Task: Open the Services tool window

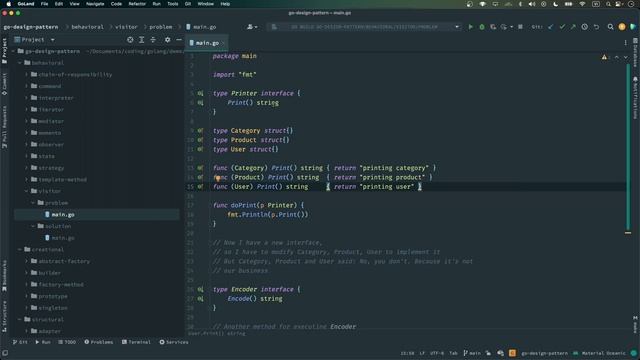Action: click(x=174, y=342)
